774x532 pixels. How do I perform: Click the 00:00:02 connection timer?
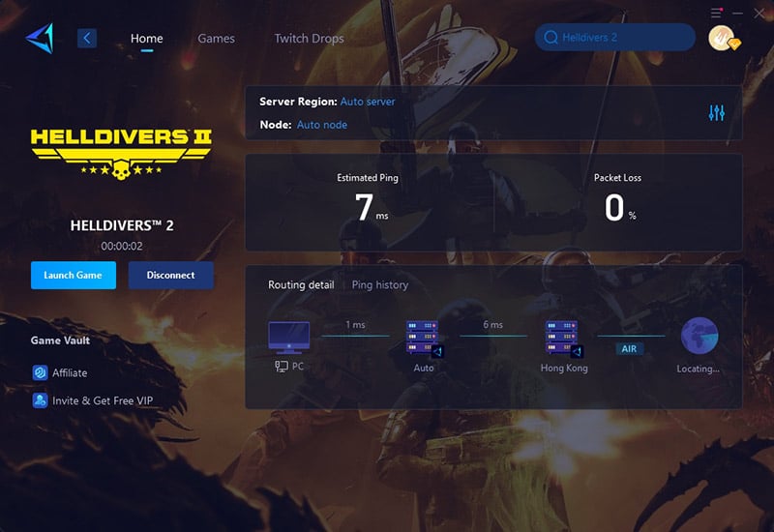[x=122, y=246]
